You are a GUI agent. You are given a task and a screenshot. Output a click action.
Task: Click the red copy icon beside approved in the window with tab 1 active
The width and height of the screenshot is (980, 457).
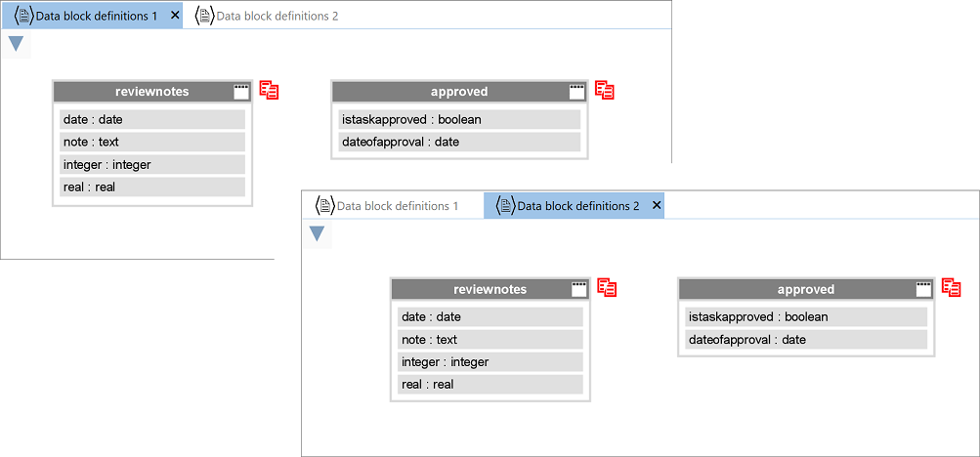click(605, 90)
